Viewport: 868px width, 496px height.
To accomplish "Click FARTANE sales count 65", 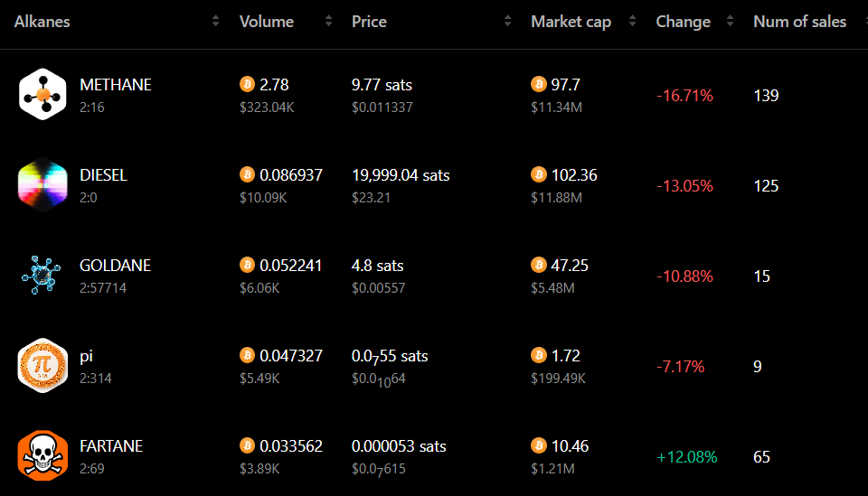I will click(761, 457).
